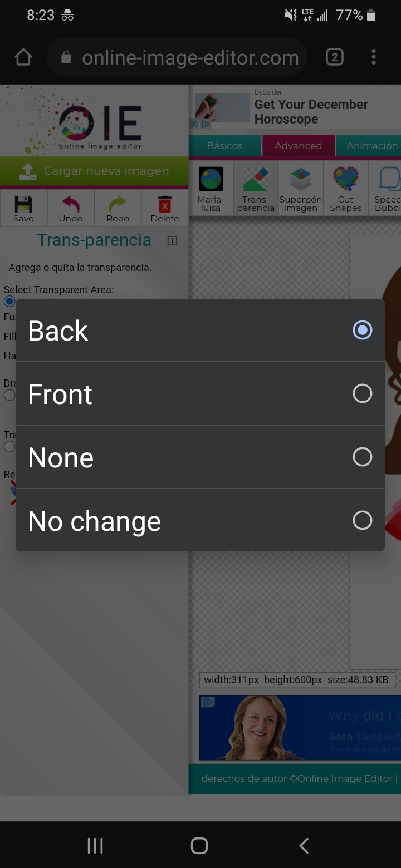Select the Back radio option
Image resolution: width=401 pixels, height=868 pixels.
tap(362, 331)
